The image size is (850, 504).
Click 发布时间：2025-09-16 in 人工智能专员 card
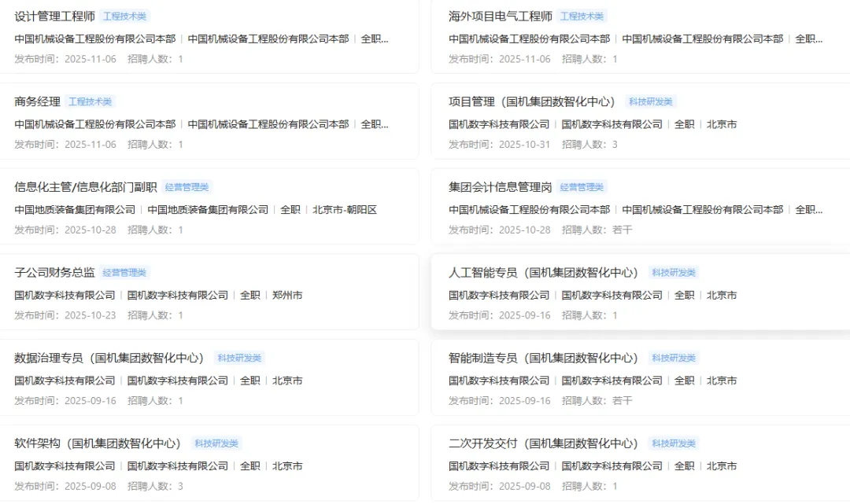(x=499, y=315)
